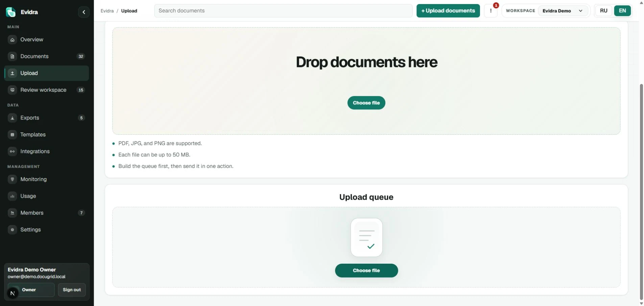Click the Integrations link icon
The image size is (644, 306).
pyautogui.click(x=13, y=151)
